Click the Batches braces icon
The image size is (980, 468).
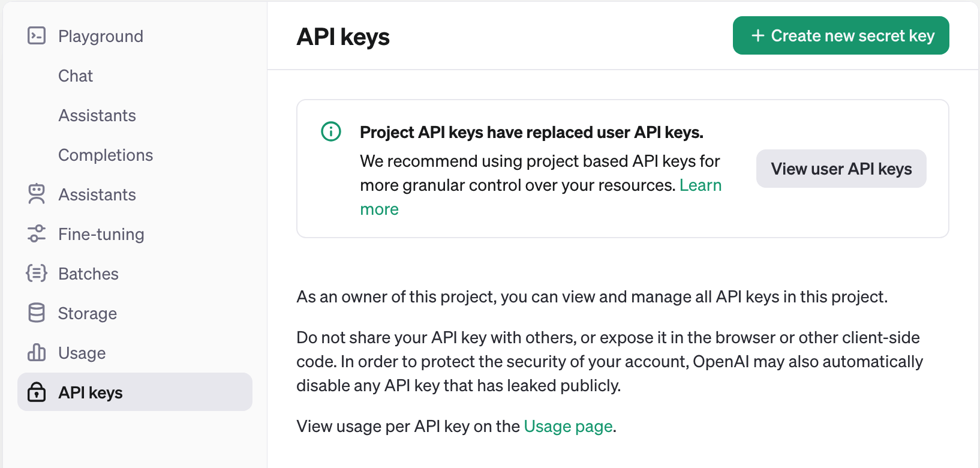37,274
